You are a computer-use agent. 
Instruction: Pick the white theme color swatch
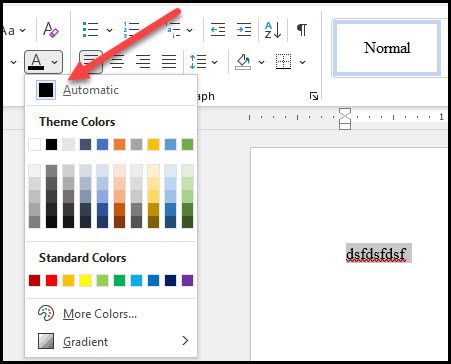click(35, 145)
